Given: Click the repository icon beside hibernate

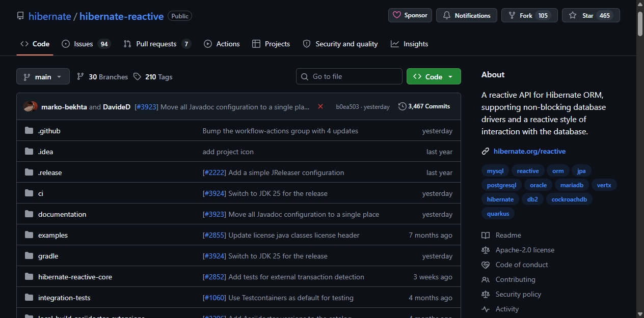Looking at the screenshot, I should 20,16.
